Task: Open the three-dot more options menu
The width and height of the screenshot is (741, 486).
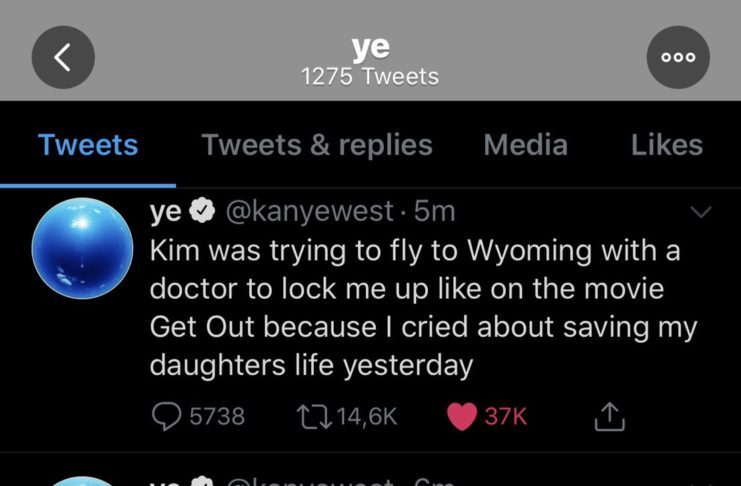Action: (x=679, y=57)
